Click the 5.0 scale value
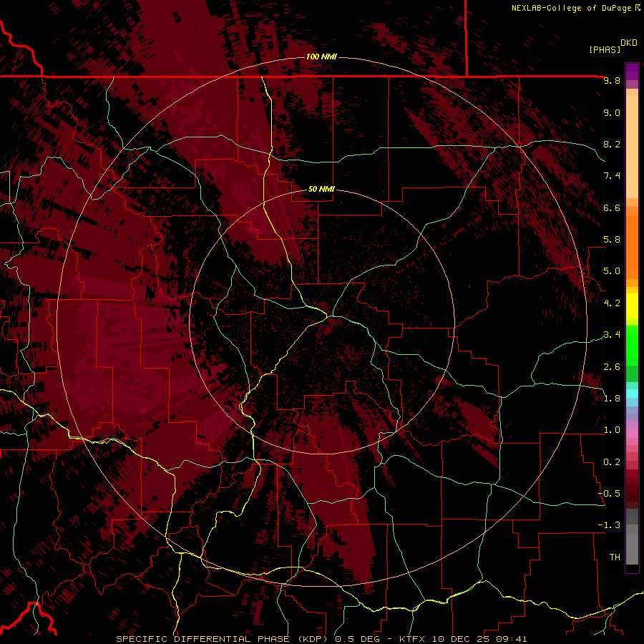This screenshot has height=644, width=644. pyautogui.click(x=612, y=271)
